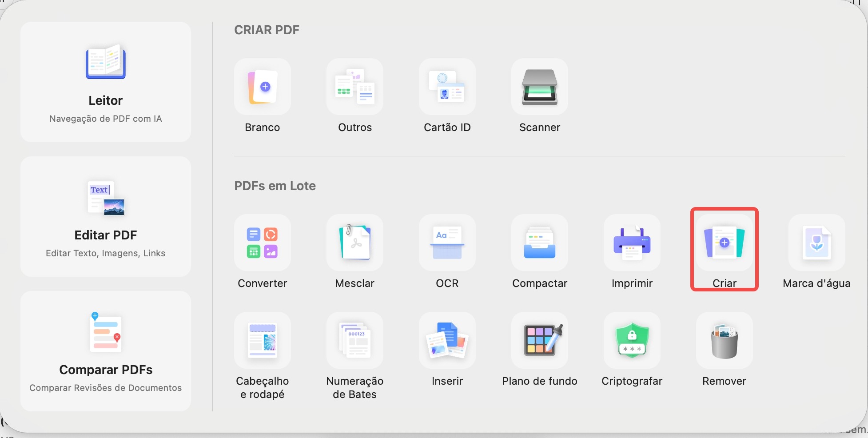This screenshot has height=438, width=868.
Task: Click the Leitor open book icon
Action: pos(106,61)
